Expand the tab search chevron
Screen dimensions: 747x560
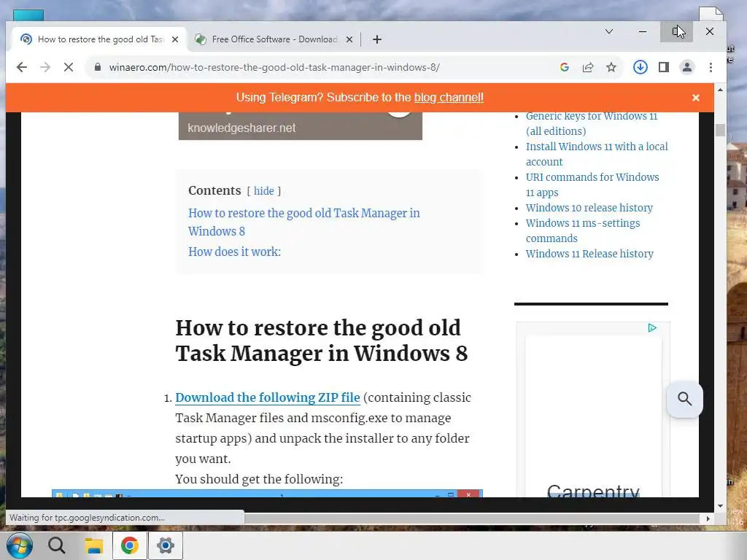[609, 31]
